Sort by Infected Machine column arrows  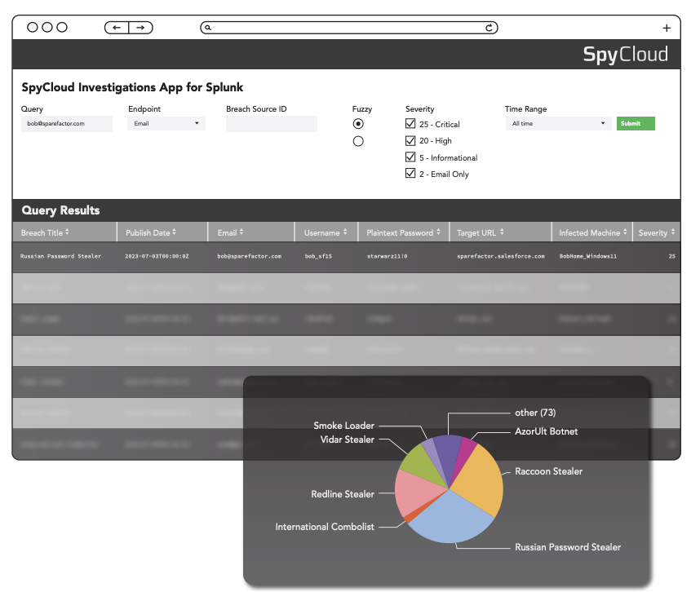(625, 232)
